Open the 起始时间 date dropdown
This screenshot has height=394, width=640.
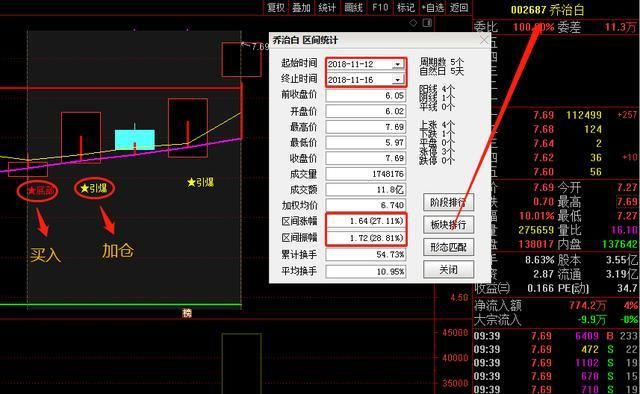point(398,65)
